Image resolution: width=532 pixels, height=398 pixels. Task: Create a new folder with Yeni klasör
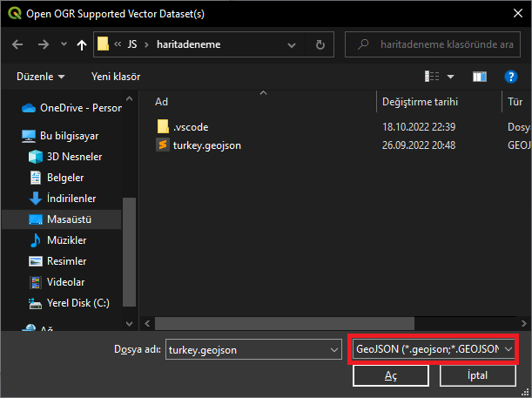pos(116,77)
